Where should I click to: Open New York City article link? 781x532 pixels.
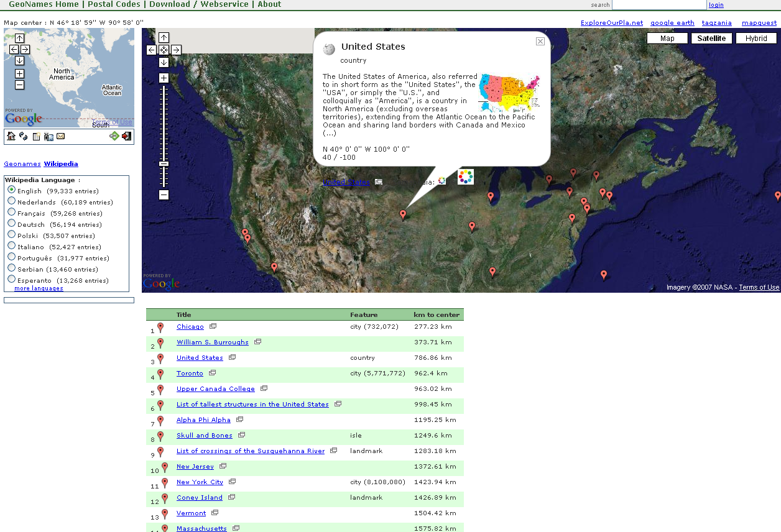pos(200,482)
